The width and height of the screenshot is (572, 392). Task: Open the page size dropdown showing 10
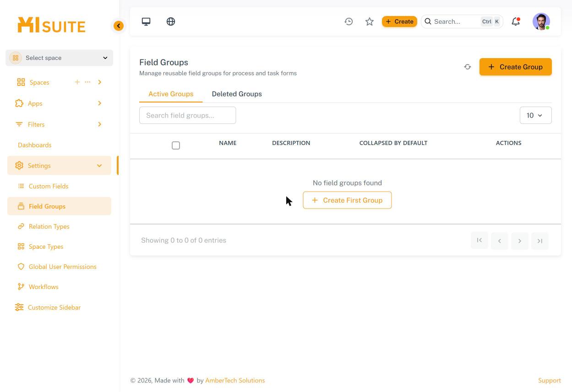pos(535,115)
